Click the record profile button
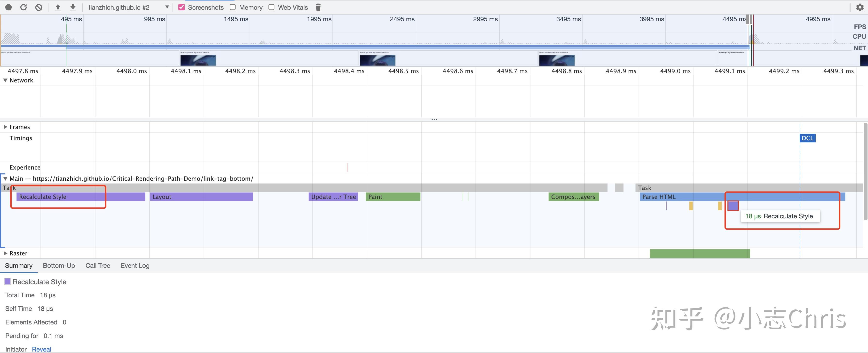This screenshot has width=868, height=353. [x=8, y=8]
